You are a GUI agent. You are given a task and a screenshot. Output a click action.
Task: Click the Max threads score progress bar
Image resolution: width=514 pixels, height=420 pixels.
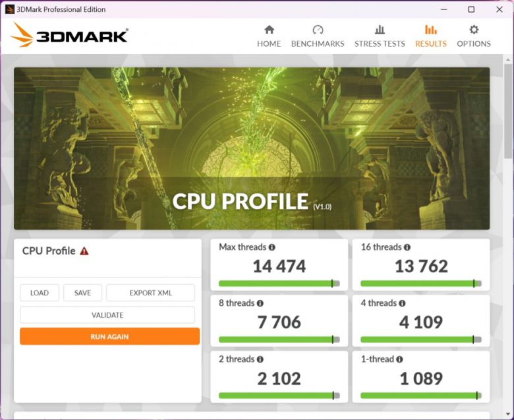[279, 284]
